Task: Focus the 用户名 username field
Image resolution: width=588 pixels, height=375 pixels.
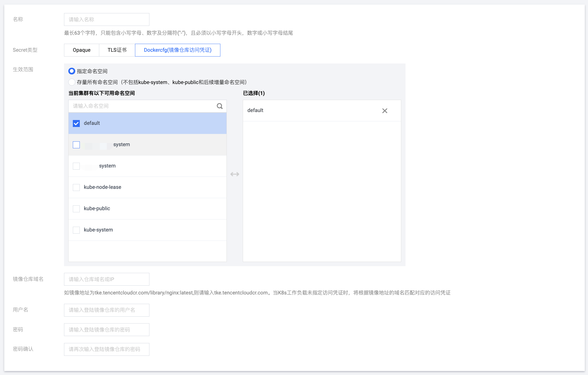Action: [x=107, y=310]
